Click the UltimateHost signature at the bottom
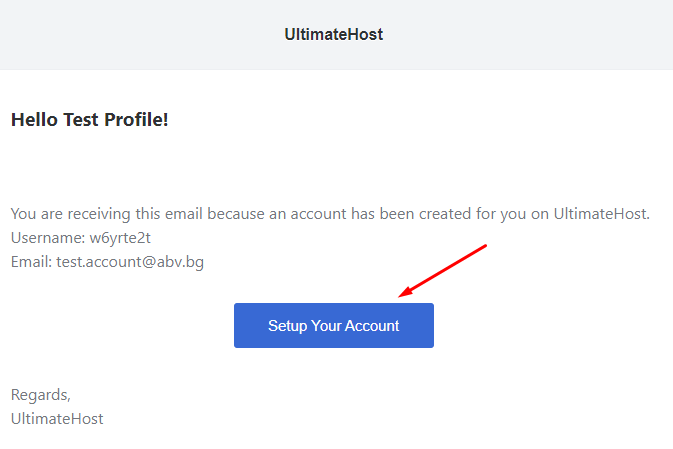The height and width of the screenshot is (449, 673). click(x=57, y=419)
